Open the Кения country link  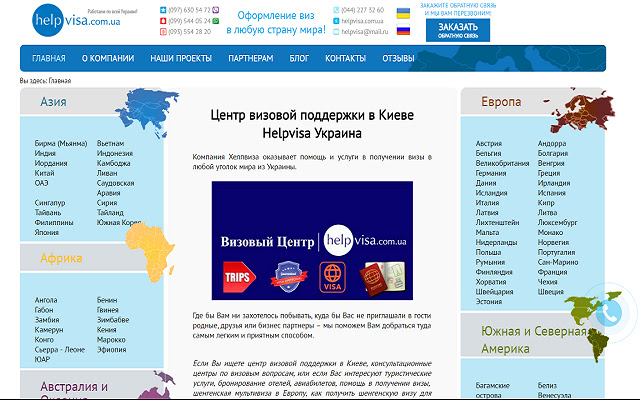(107, 330)
